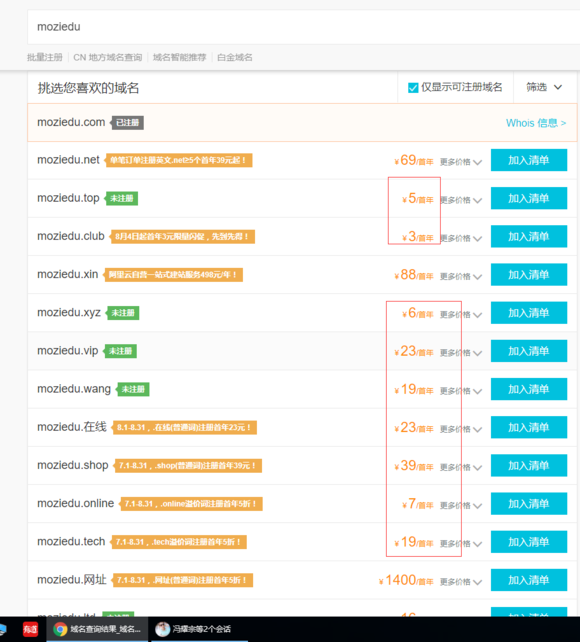Expand 更多价格 for moziedu.xyz
Image resolution: width=580 pixels, height=642 pixels.
coord(461,315)
